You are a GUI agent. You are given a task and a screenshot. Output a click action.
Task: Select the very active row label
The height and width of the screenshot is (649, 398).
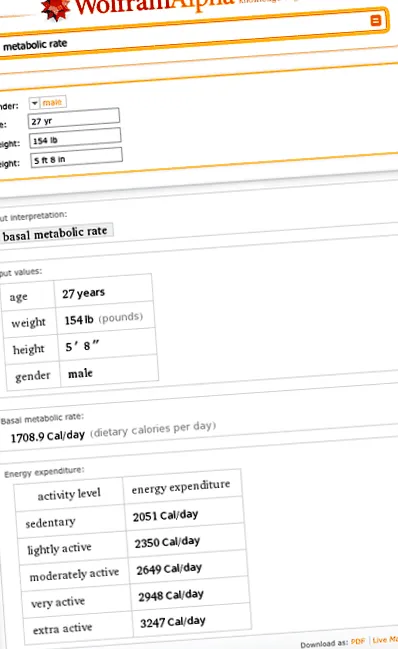tap(58, 602)
